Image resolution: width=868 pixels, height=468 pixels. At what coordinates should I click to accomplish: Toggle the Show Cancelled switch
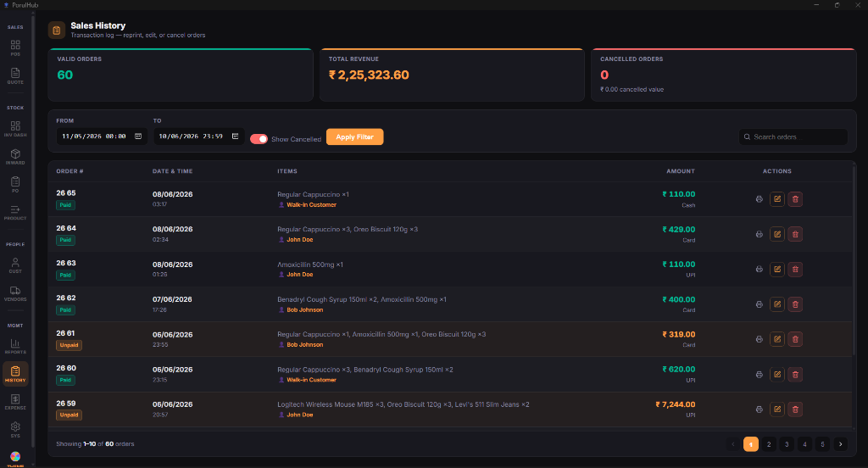click(x=259, y=139)
